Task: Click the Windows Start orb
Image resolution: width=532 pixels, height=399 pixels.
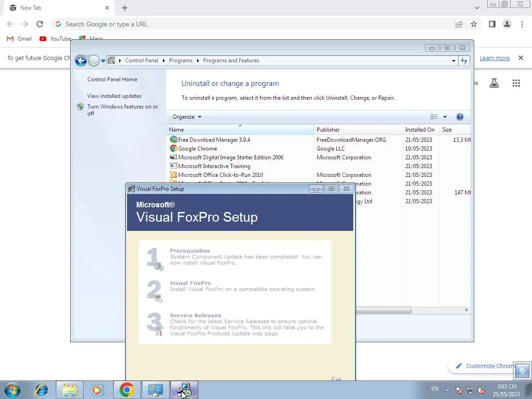Action: tap(12, 390)
